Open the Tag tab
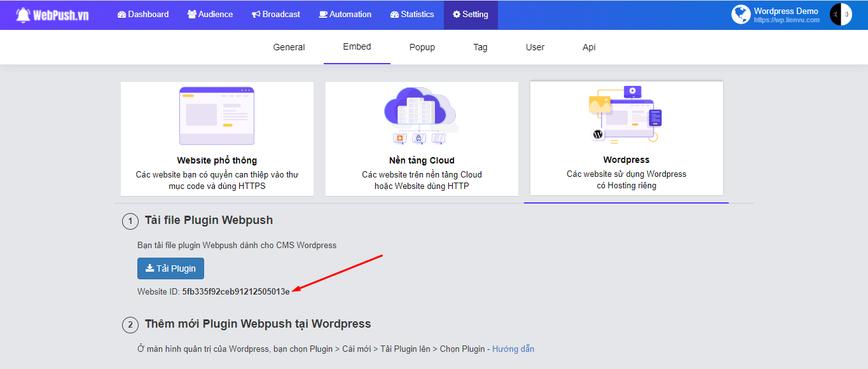 pyautogui.click(x=480, y=47)
